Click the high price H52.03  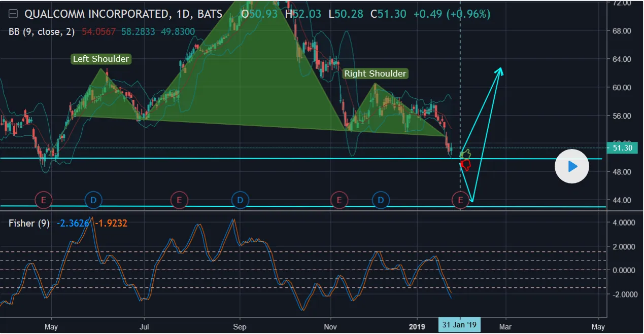[x=303, y=14]
